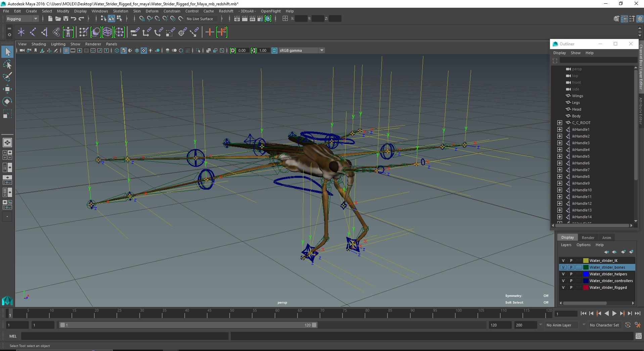Toggle visibility of Water_strider_helpers layer
This screenshot has height=351, width=644.
[563, 274]
